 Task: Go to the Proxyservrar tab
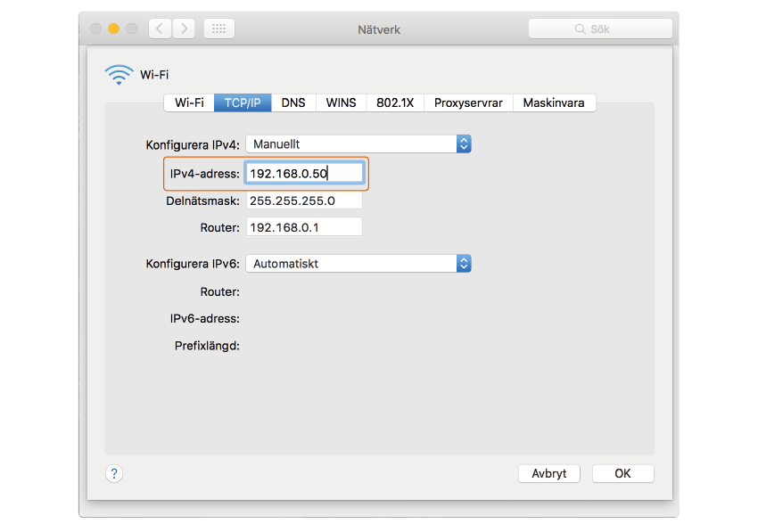click(x=468, y=102)
